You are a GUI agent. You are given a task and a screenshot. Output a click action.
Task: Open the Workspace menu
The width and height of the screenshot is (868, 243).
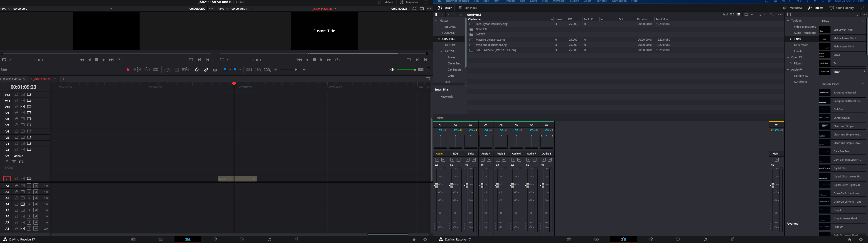pyautogui.click(x=619, y=1)
